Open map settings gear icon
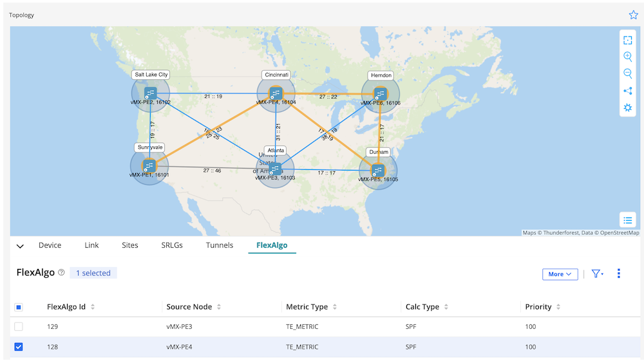Viewport: 644px width, 361px height. pyautogui.click(x=628, y=107)
